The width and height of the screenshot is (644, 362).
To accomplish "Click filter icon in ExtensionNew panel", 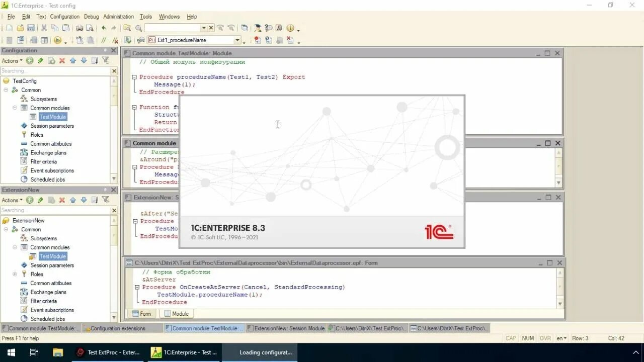I will 105,200.
